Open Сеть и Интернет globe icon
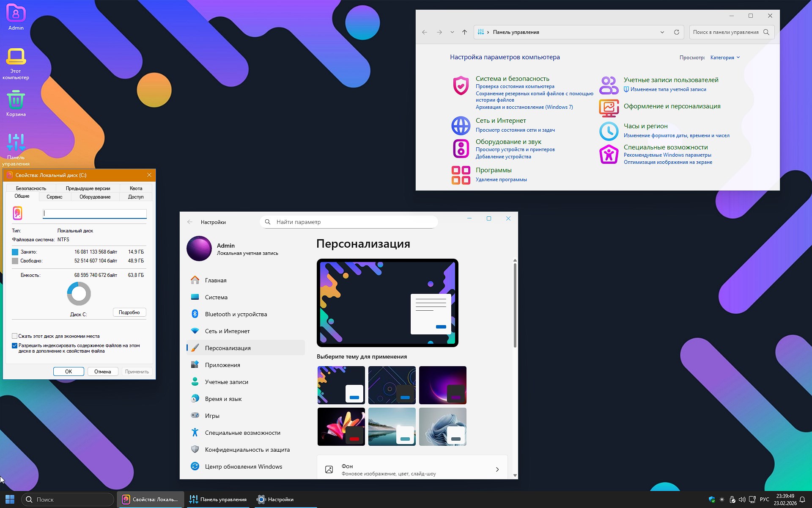Screen dimensions: 812x508 pos(461,125)
